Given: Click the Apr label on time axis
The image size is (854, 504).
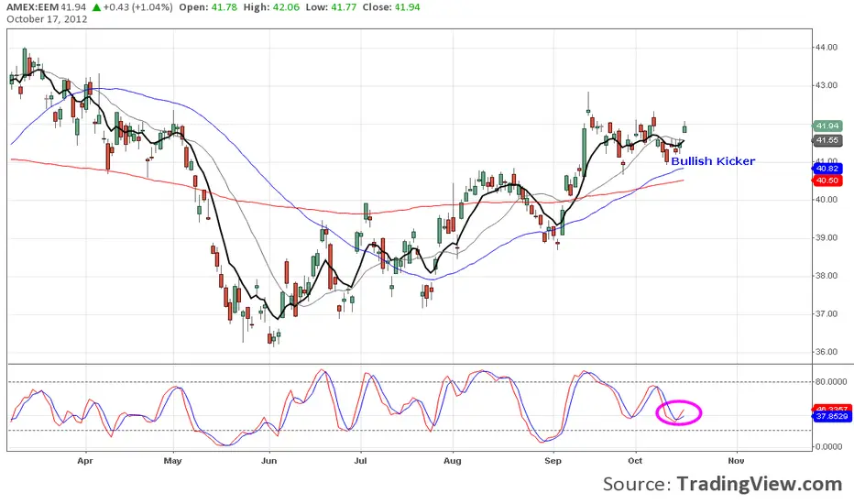Looking at the screenshot, I should (x=85, y=461).
